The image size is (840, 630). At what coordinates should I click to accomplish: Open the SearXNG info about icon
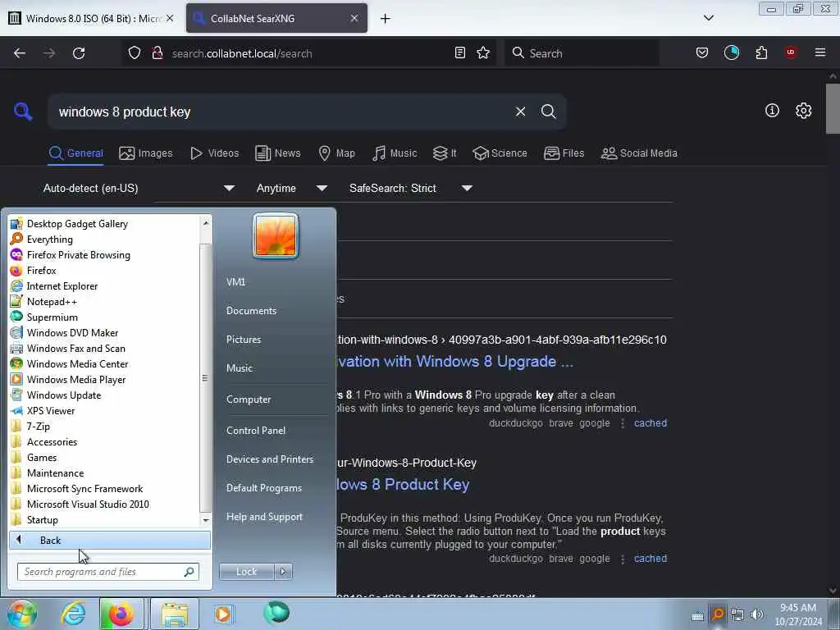coord(772,111)
